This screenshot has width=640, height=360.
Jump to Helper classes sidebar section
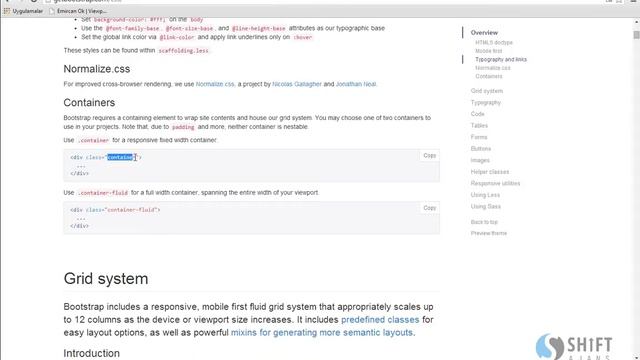point(490,172)
